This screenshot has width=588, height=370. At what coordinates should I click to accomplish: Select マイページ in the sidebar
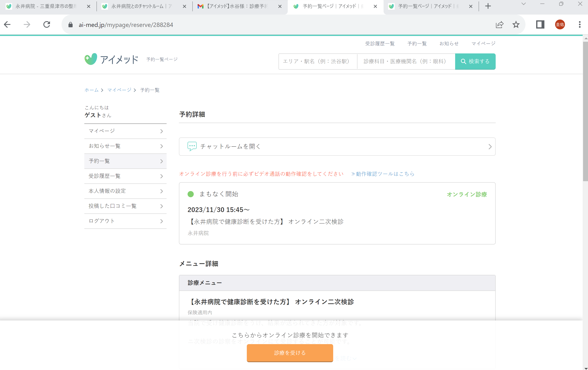(x=125, y=131)
